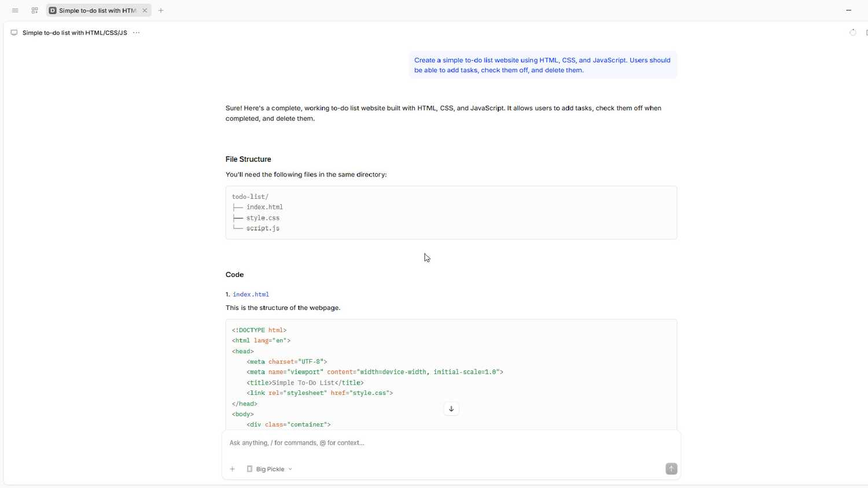Click the blue user prompt message bubble
This screenshot has height=488, width=868.
(x=543, y=65)
